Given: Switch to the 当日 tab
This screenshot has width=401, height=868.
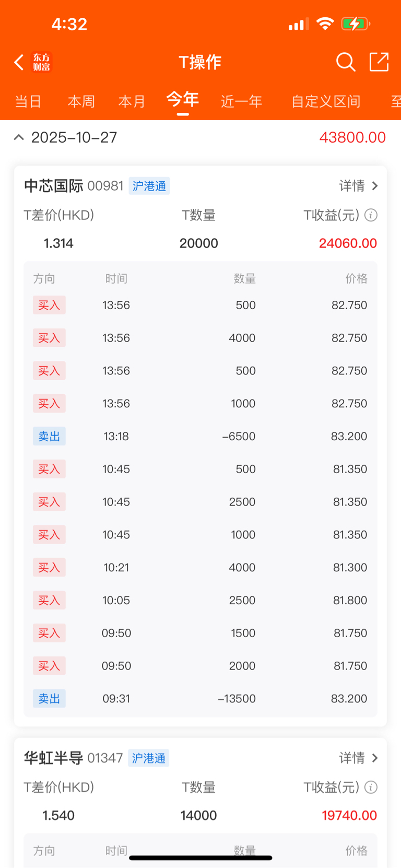Looking at the screenshot, I should coord(28,101).
